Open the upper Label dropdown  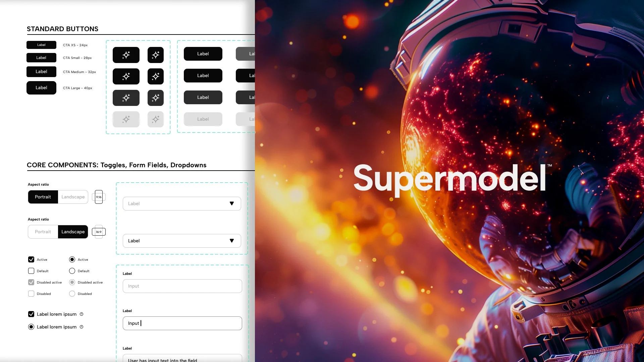coord(181,203)
